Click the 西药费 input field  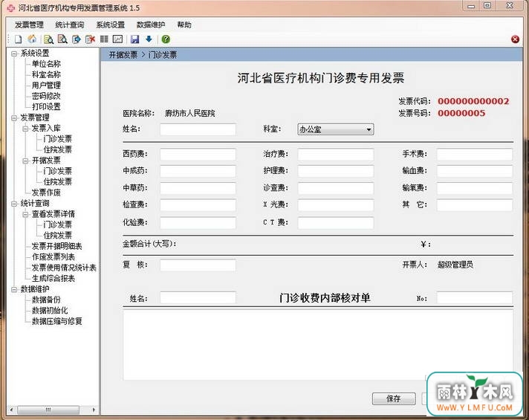(x=198, y=155)
